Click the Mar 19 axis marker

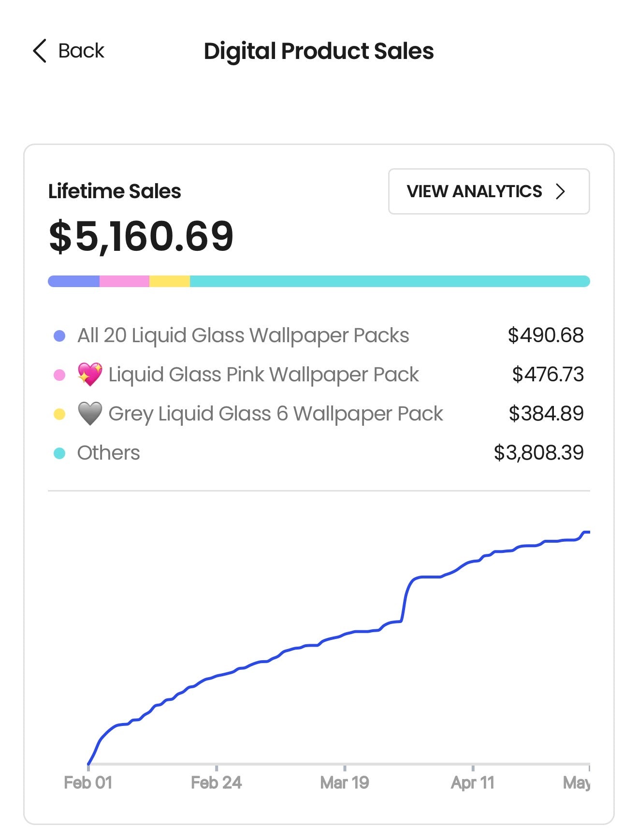345,782
